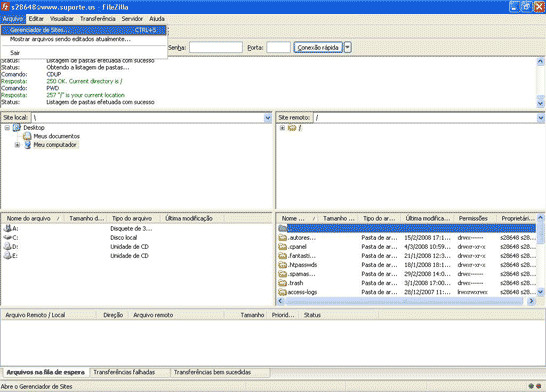Open the Servidor menu
546x392 pixels.
coord(132,19)
